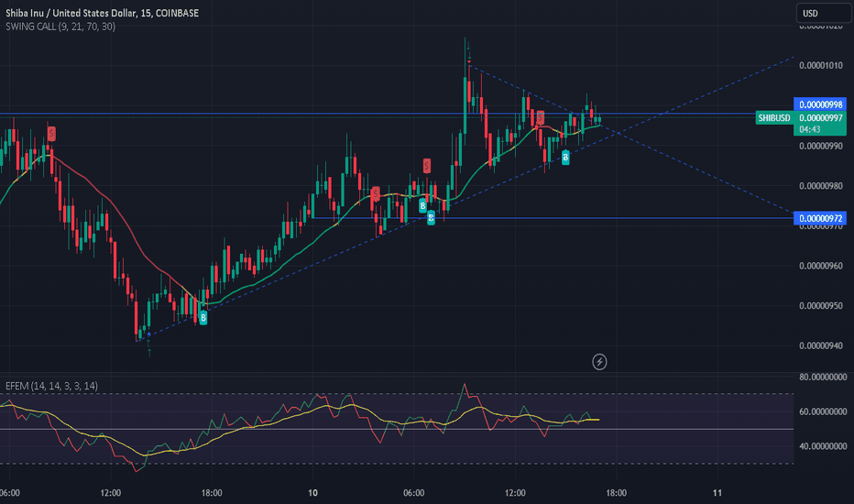
Task: Click the 0.00000940 price axis label
Action: click(x=821, y=345)
